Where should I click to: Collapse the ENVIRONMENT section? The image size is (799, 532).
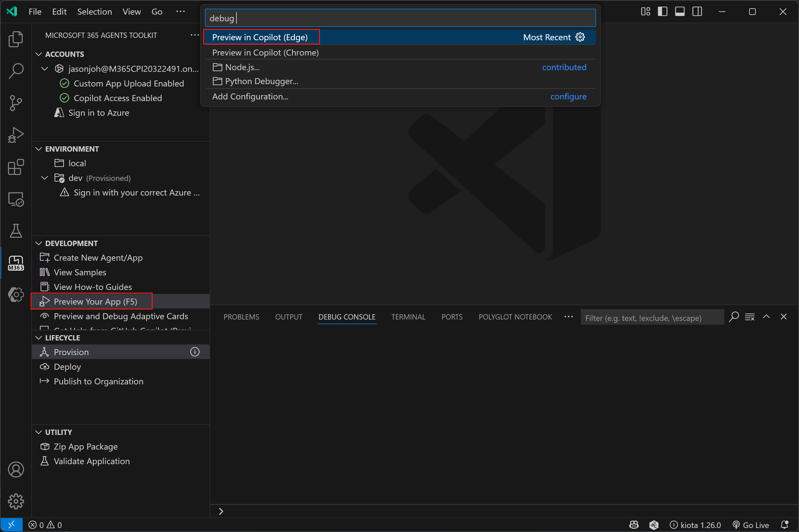tap(38, 149)
